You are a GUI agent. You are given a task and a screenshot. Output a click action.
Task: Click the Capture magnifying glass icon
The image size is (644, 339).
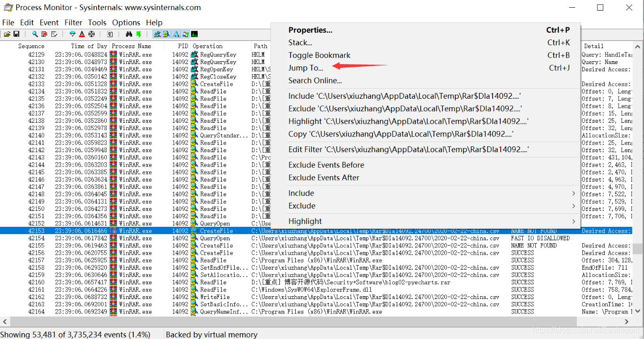35,34
